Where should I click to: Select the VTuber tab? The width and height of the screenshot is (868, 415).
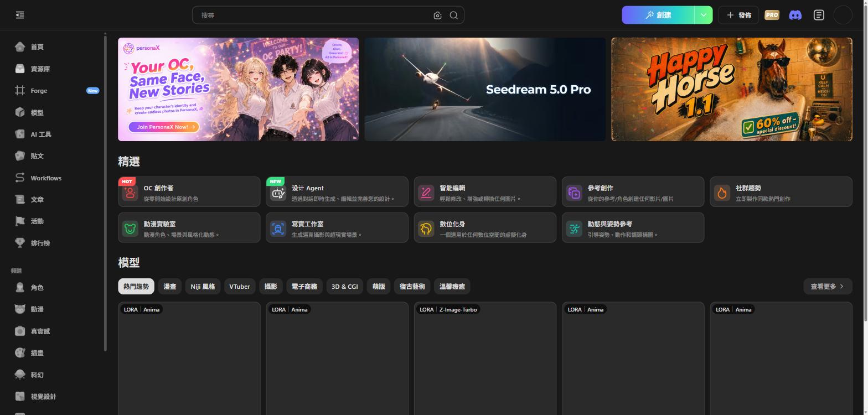pyautogui.click(x=240, y=286)
